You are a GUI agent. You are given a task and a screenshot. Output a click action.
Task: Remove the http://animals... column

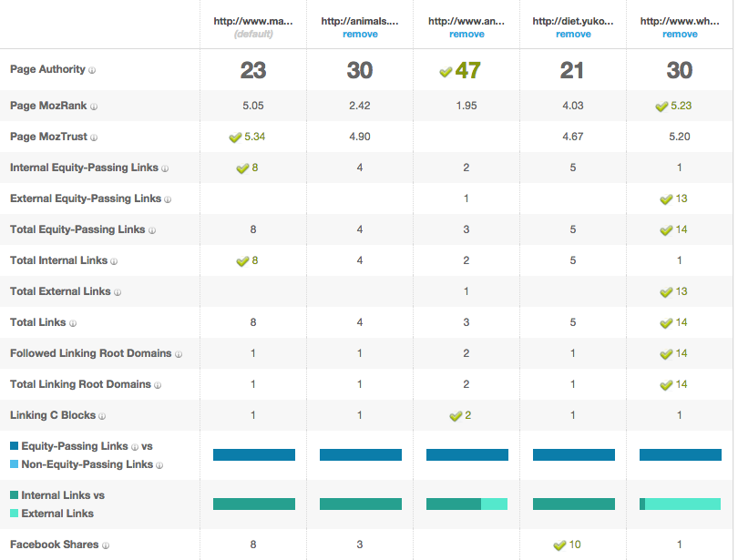[x=360, y=35]
